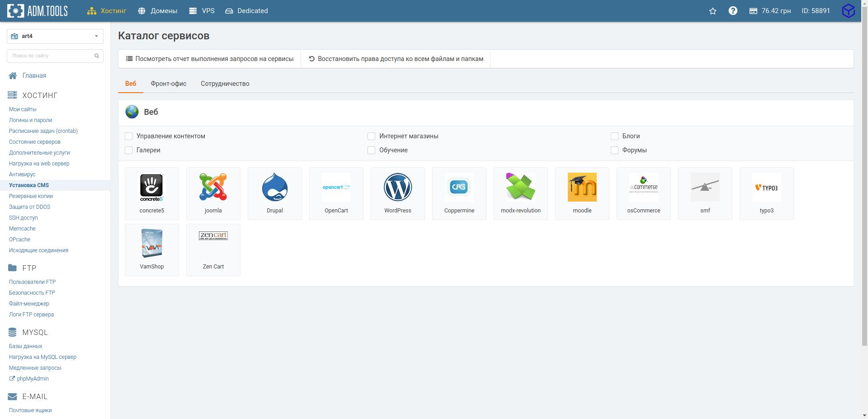Go to Защита от DDOS

pos(30,207)
